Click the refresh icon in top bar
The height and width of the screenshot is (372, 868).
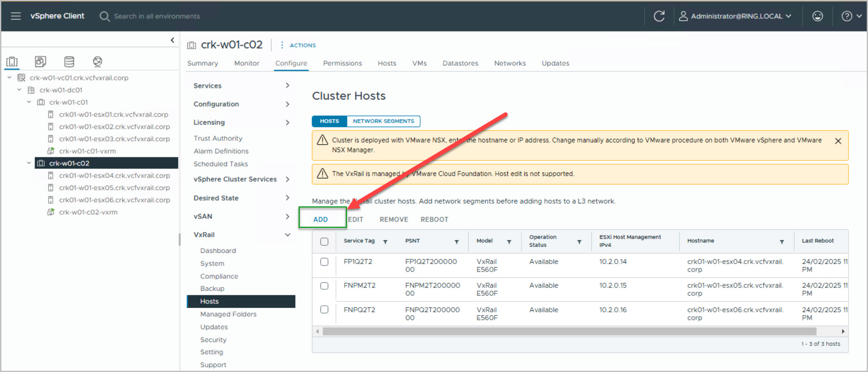[x=659, y=16]
